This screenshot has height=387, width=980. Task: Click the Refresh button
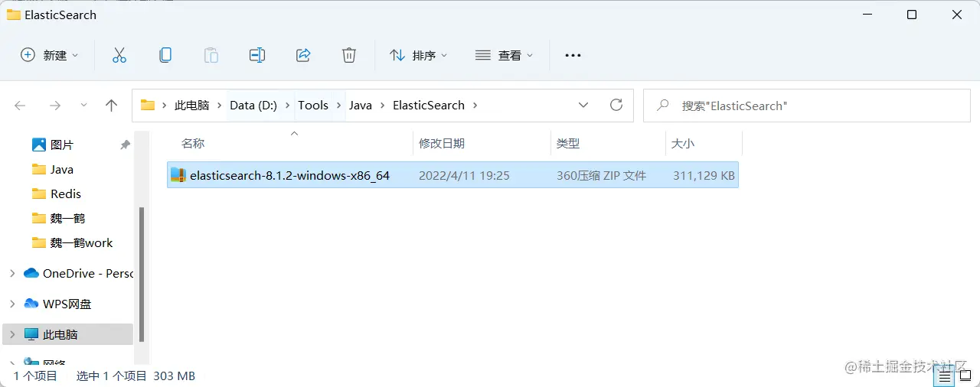point(616,106)
